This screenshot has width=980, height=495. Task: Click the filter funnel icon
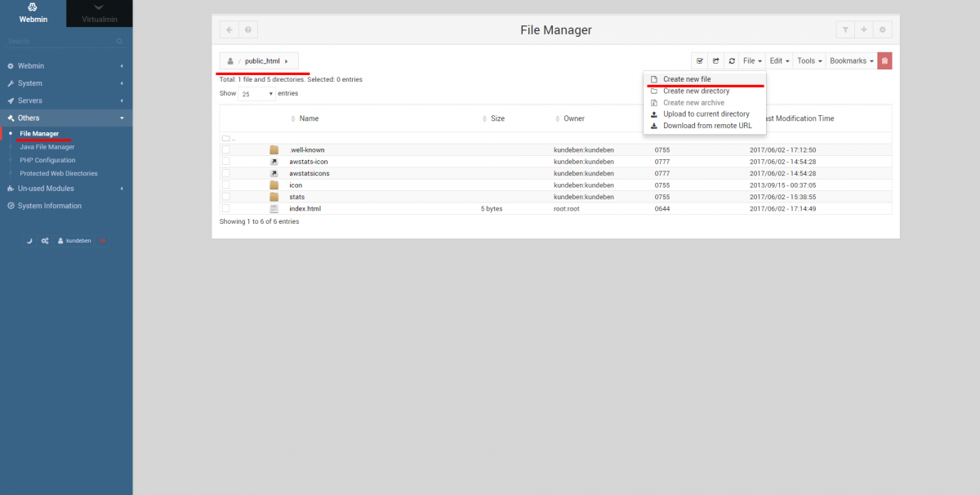click(845, 30)
